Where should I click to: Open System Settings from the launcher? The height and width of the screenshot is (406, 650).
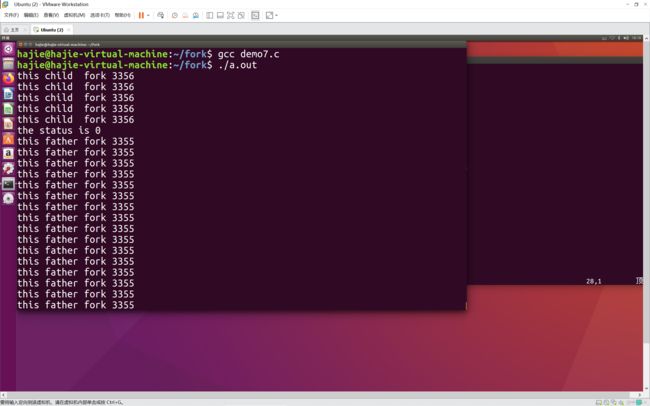coord(8,168)
